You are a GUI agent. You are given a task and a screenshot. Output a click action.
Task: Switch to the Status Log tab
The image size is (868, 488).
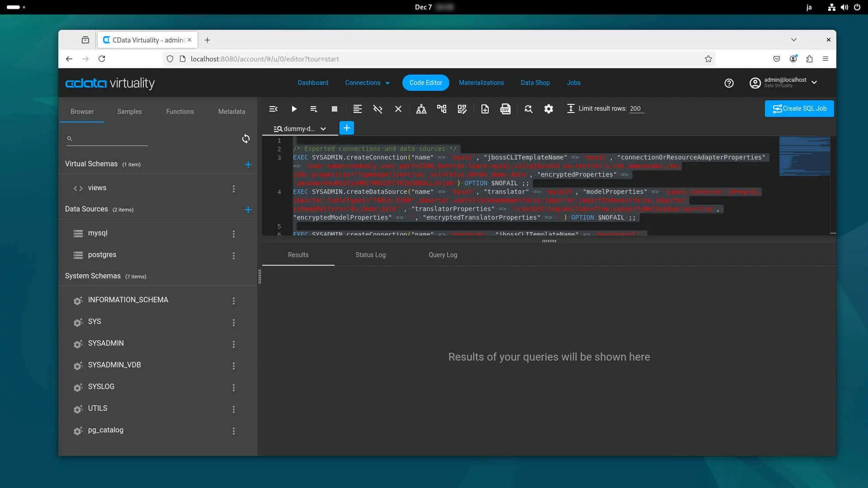coord(370,255)
